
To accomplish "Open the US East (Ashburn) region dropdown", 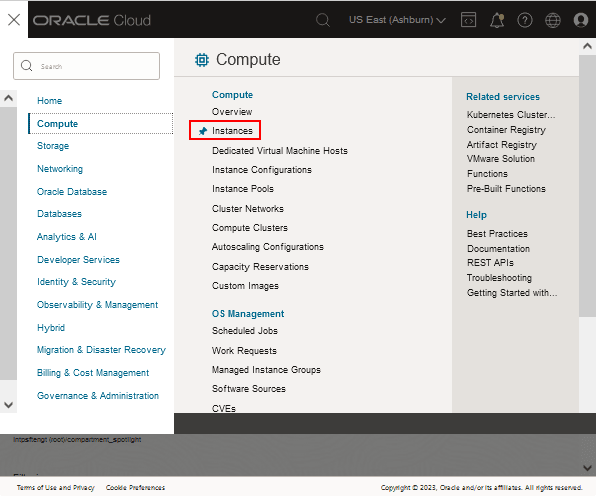I will click(397, 20).
